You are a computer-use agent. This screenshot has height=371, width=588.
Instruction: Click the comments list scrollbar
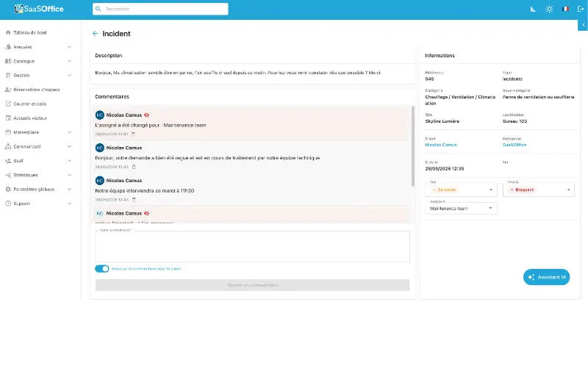(413, 146)
